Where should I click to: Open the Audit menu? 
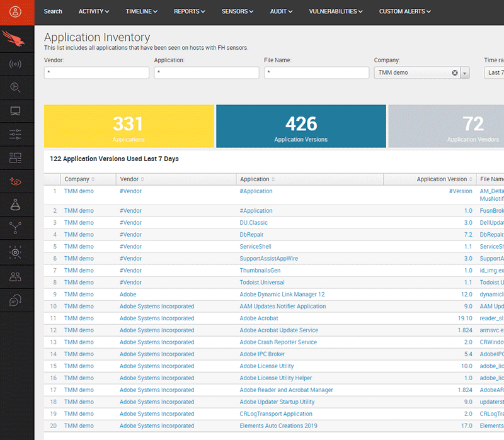click(x=281, y=11)
